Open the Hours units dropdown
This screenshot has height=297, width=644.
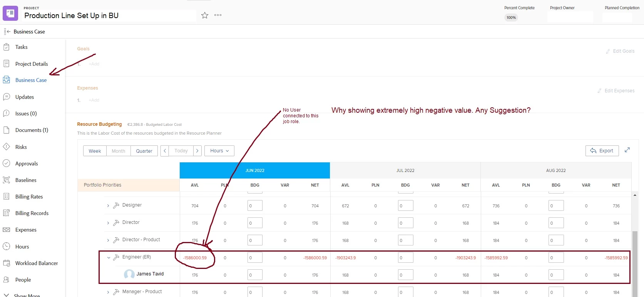[x=219, y=151]
